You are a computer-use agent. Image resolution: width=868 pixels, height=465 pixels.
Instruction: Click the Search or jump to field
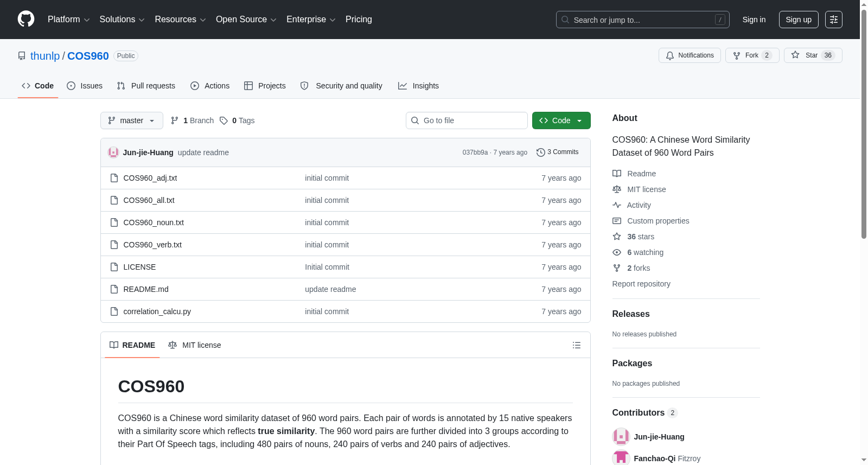pos(643,20)
